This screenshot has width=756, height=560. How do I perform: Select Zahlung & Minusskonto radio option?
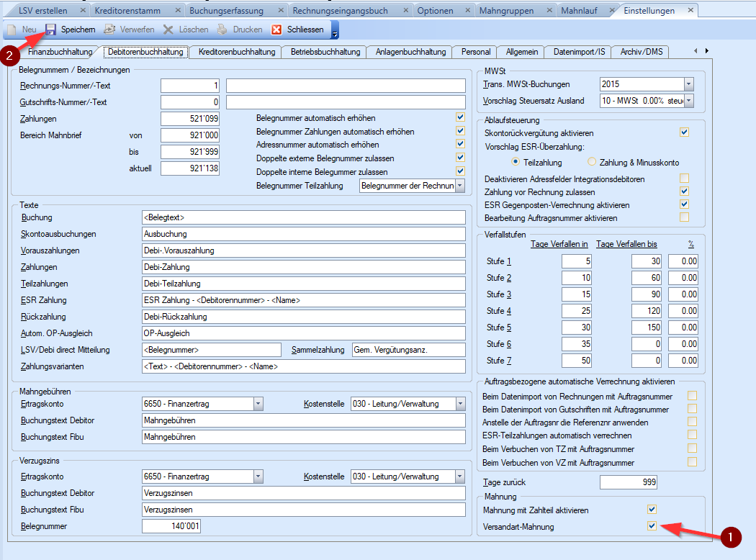coord(592,162)
